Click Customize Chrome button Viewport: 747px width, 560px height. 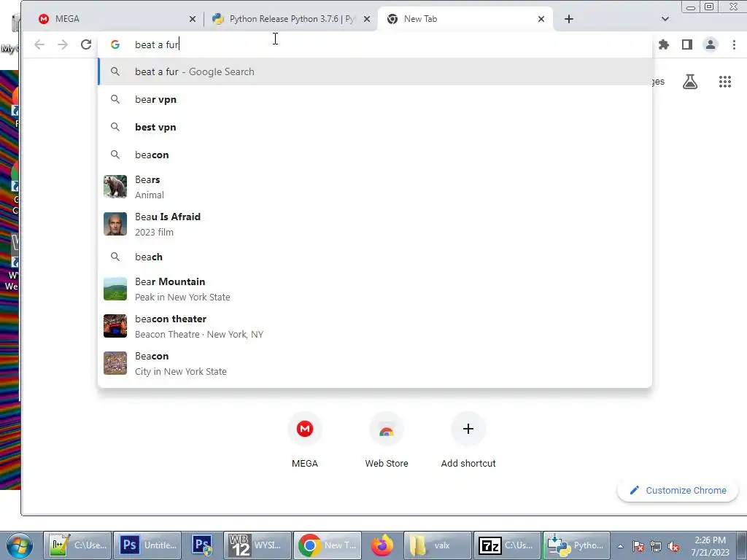pyautogui.click(x=678, y=491)
